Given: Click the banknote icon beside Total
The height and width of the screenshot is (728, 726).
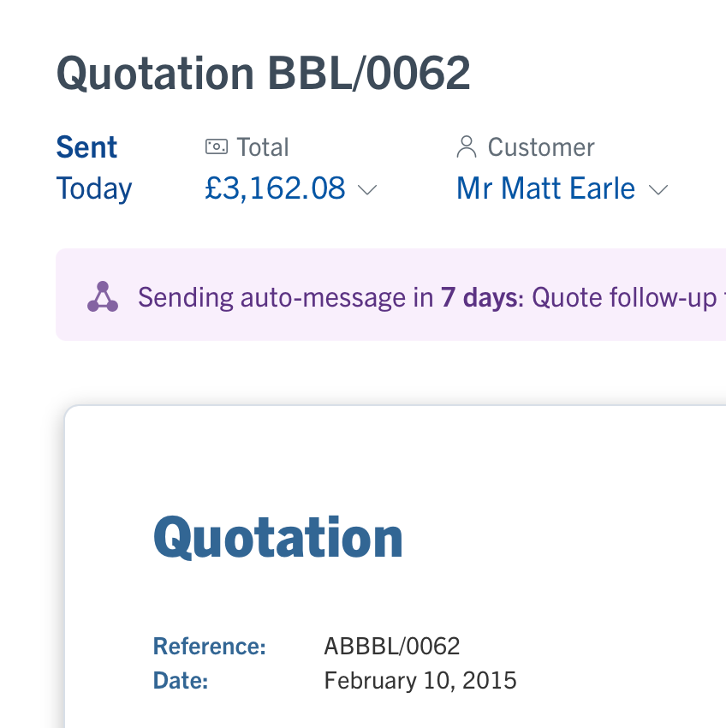Looking at the screenshot, I should (216, 147).
